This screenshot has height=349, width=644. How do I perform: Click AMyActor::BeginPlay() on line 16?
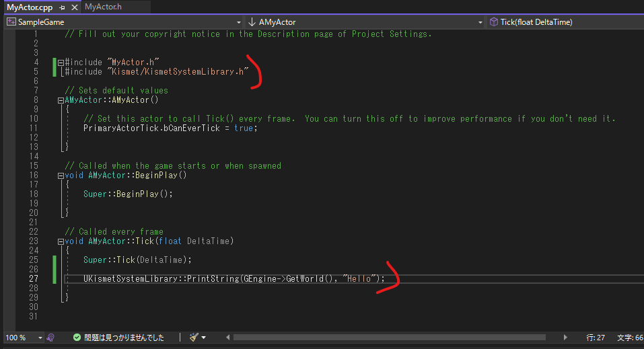[137, 176]
